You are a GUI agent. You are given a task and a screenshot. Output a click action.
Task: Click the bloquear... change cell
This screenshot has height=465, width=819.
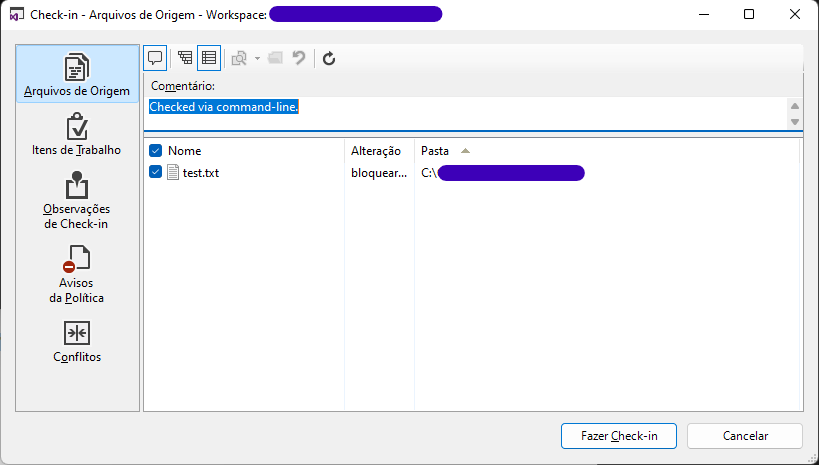379,173
